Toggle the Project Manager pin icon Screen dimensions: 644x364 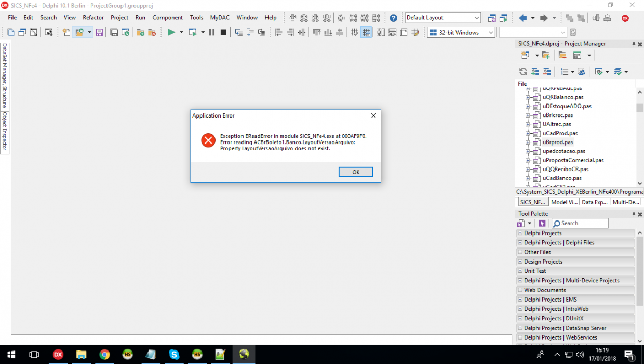click(633, 44)
